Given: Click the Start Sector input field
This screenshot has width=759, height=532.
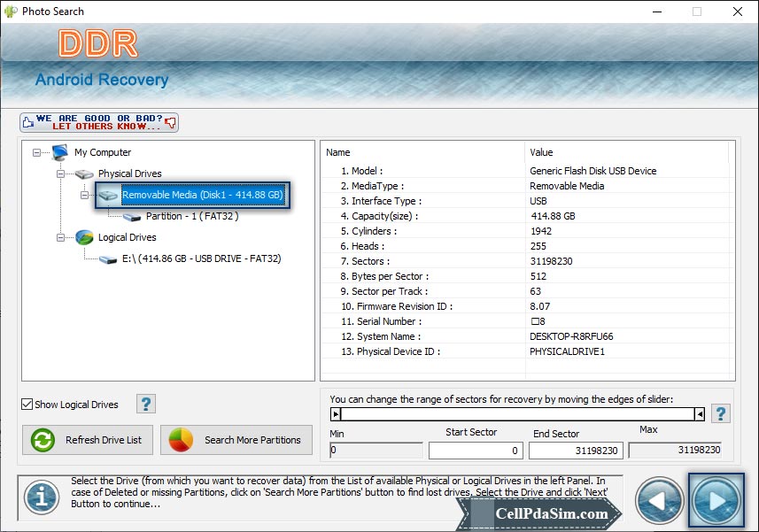Looking at the screenshot, I should pyautogui.click(x=476, y=451).
